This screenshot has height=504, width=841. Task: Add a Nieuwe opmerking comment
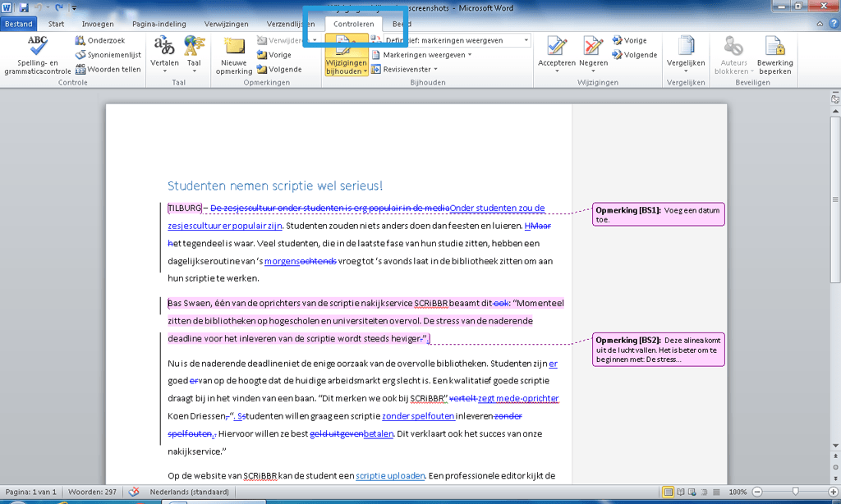point(234,55)
